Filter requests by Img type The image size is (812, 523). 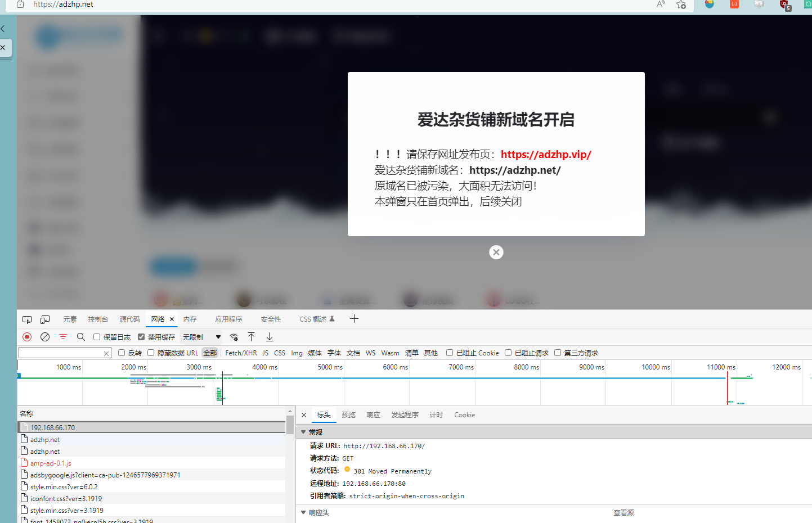tap(297, 353)
